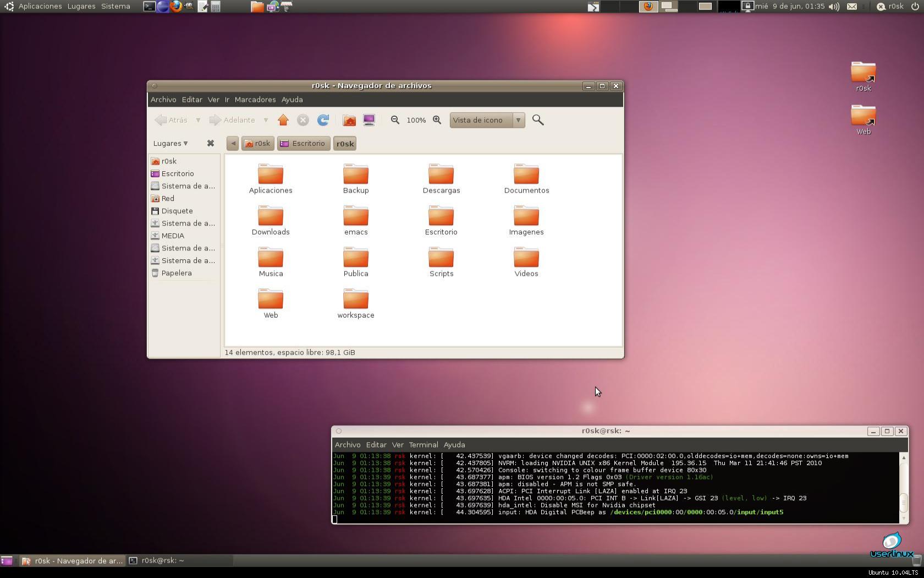Viewport: 924px width, 578px height.
Task: Open the Vista de icono dropdown
Action: pos(487,120)
